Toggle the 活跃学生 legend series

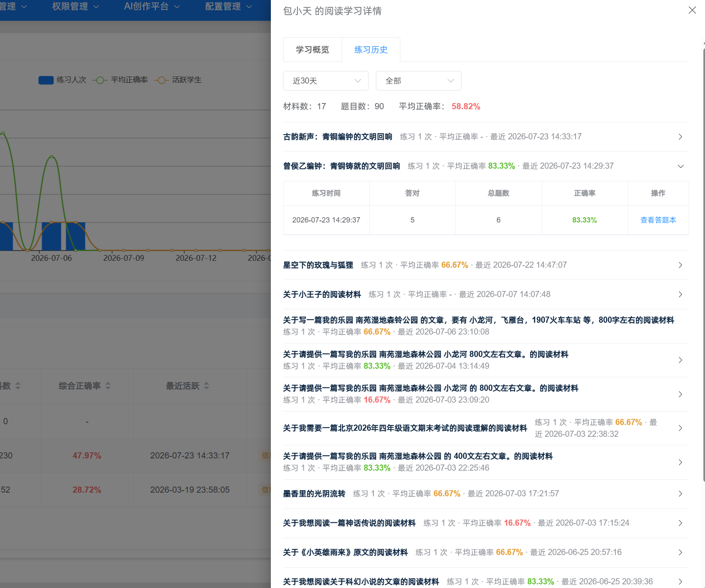point(178,80)
